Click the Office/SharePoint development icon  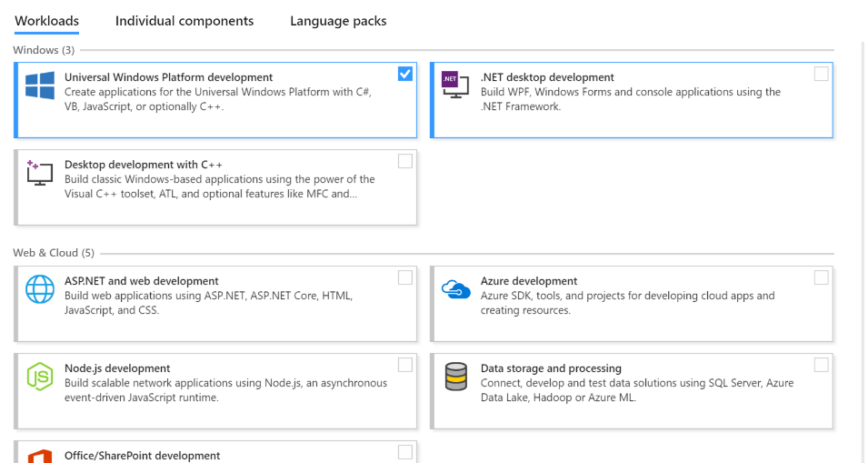coord(40,456)
